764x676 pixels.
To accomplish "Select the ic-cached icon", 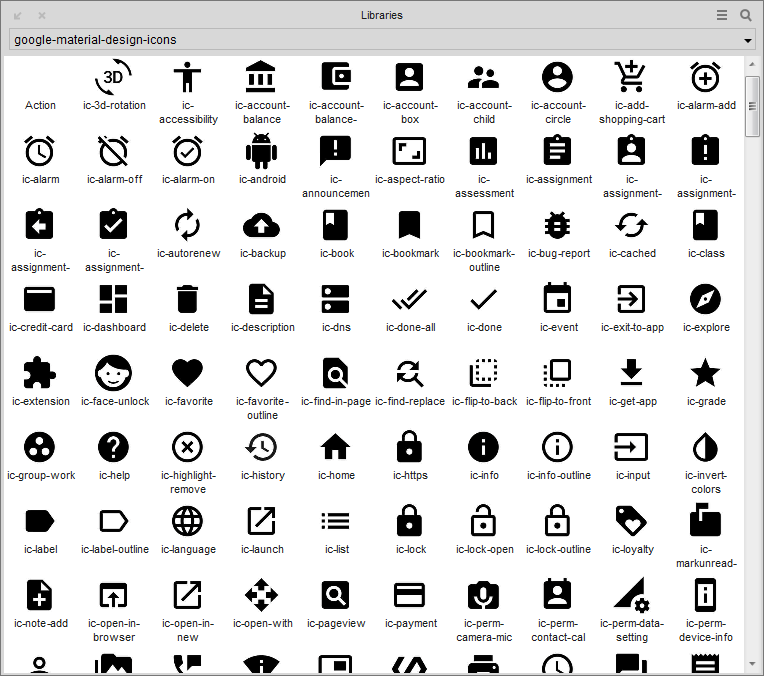I will (x=631, y=225).
